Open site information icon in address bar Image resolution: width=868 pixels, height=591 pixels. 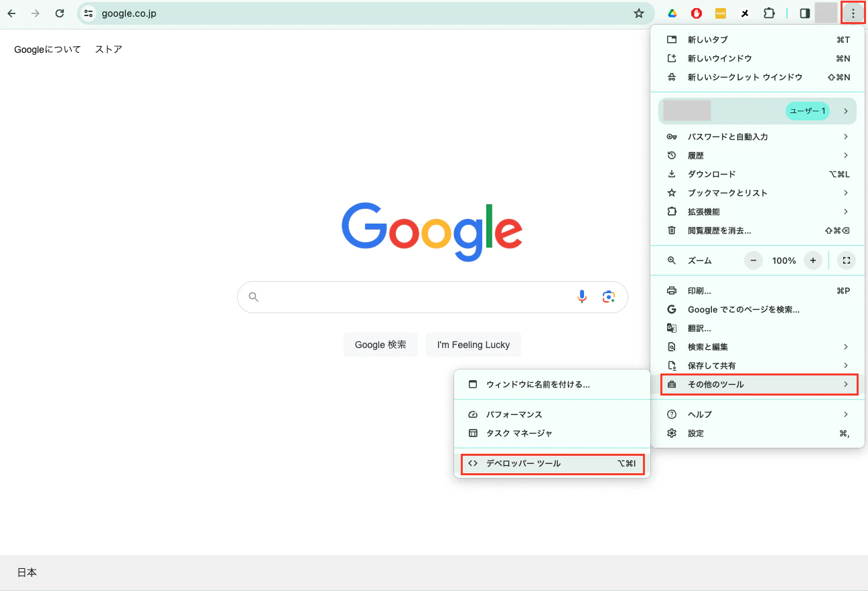88,13
